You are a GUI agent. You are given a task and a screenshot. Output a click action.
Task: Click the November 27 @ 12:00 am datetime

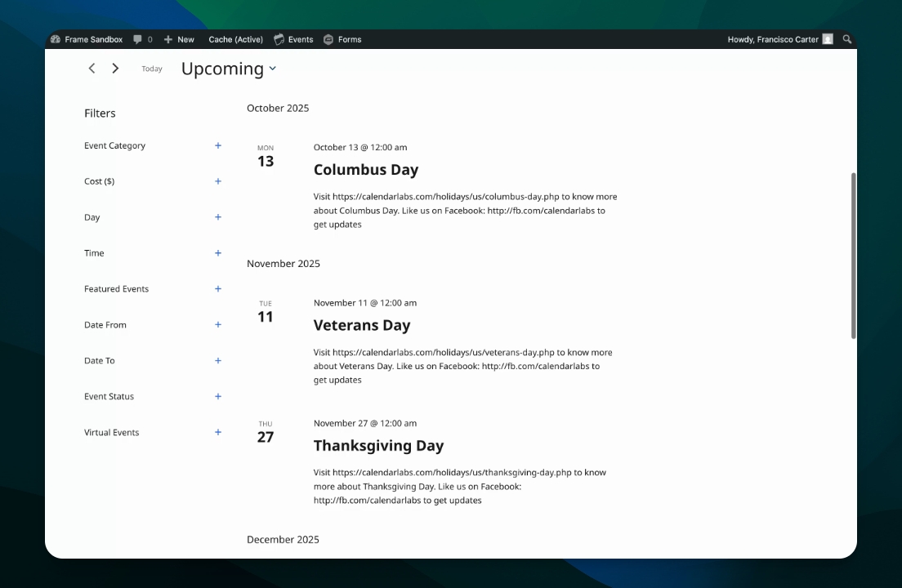tap(364, 423)
